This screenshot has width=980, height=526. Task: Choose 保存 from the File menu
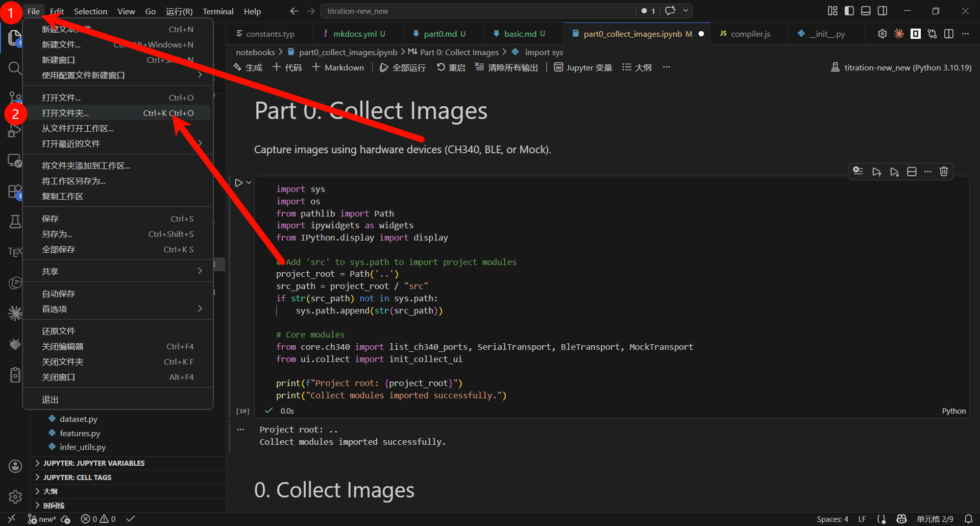click(x=118, y=219)
